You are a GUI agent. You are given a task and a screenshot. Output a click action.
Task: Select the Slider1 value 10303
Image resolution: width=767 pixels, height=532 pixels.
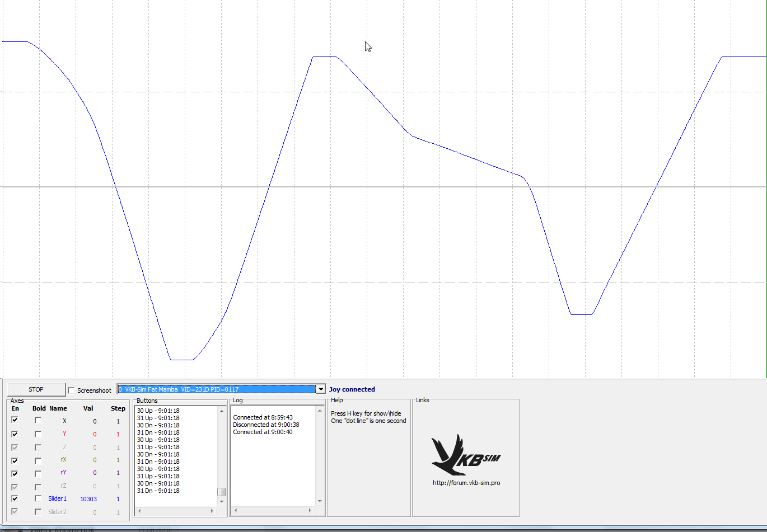88,499
